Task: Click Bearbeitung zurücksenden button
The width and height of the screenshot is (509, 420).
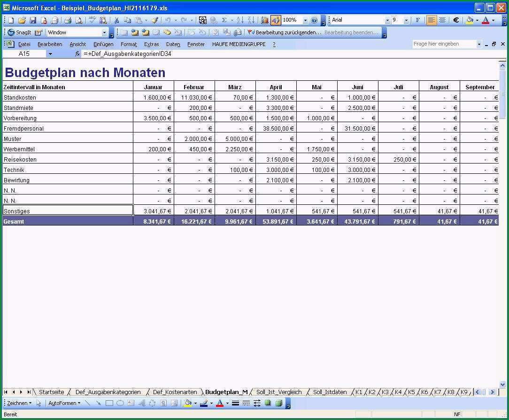Action: [285, 32]
